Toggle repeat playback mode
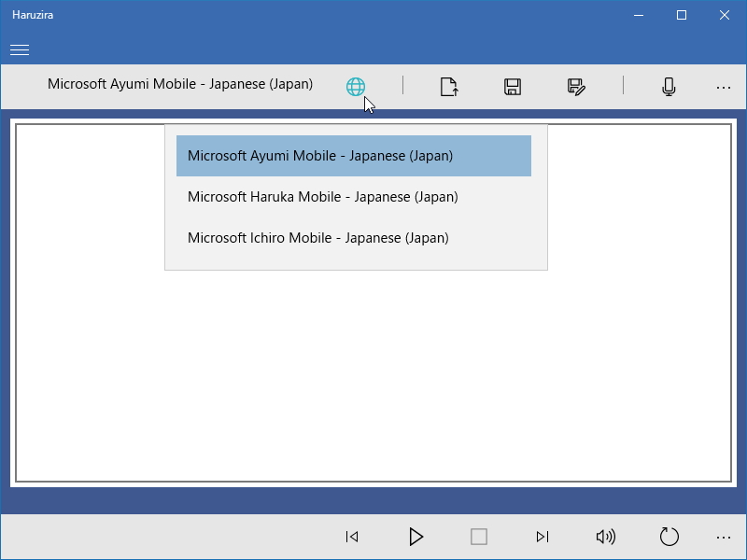This screenshot has height=560, width=747. point(669,537)
